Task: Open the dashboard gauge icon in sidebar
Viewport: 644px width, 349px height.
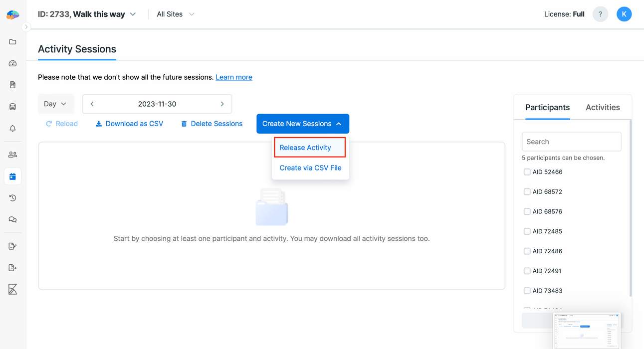Action: point(12,63)
